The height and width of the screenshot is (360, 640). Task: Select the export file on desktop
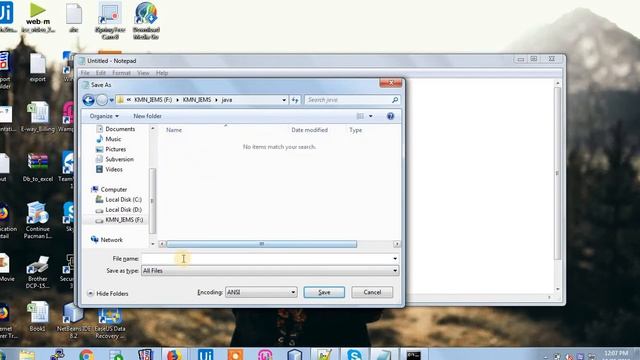point(38,68)
